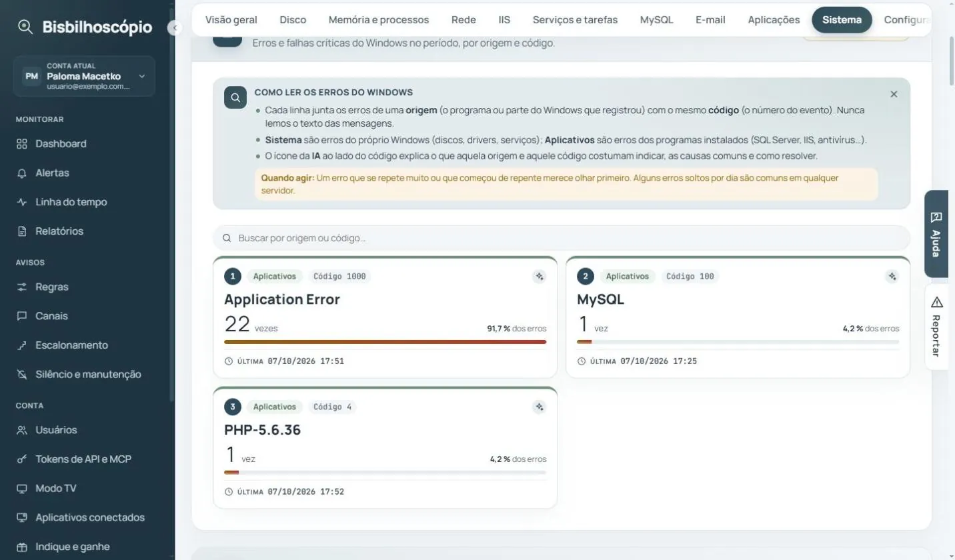Switch to the MySQL tab
The height and width of the screenshot is (560, 955).
(656, 20)
